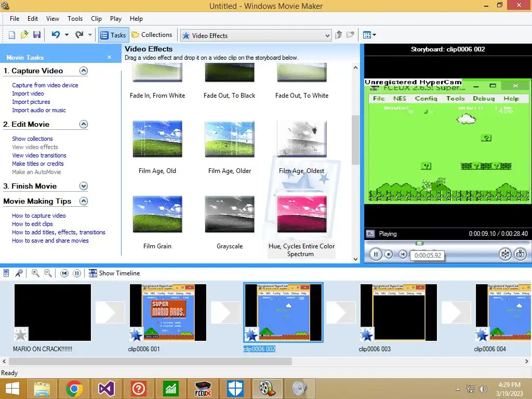The height and width of the screenshot is (399, 532).
Task: Click How to save and share movies
Action: coord(50,241)
